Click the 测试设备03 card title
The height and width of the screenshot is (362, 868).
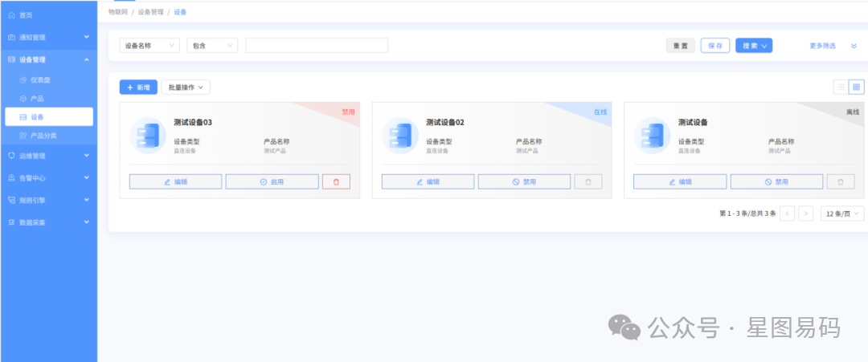[x=193, y=123]
